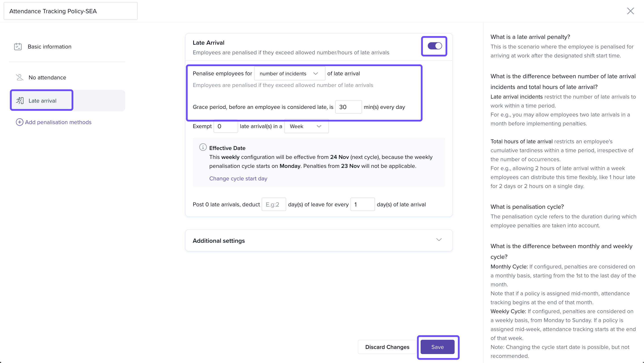Close the policy editor with X

(630, 11)
